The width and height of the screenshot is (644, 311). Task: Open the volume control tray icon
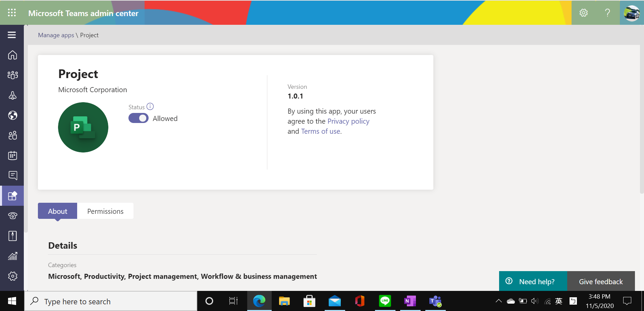[535, 301]
